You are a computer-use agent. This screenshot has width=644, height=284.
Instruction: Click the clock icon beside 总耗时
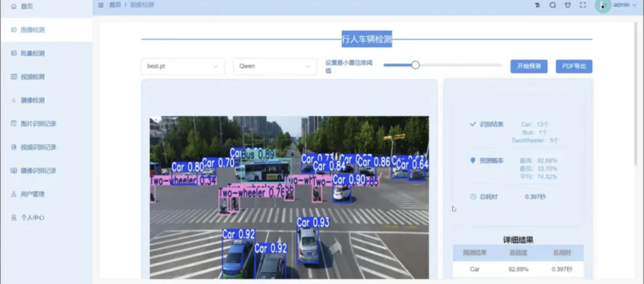[x=473, y=197]
